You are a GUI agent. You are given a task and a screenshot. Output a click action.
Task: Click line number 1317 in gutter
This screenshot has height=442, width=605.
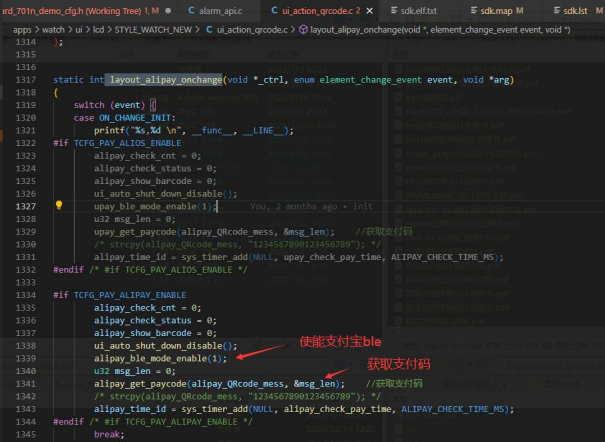click(x=26, y=80)
